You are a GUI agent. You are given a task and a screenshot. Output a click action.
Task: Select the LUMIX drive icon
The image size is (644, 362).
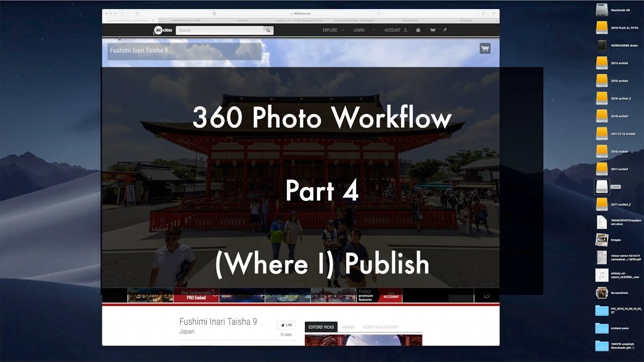tap(602, 187)
